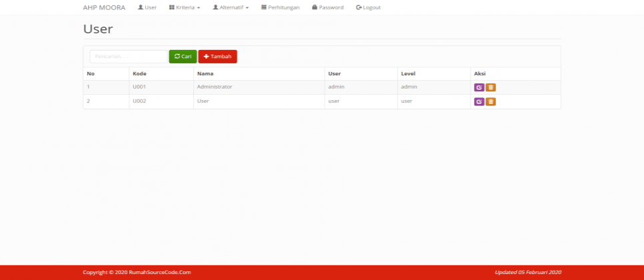Delete the Administrator row with trash icon
This screenshot has height=280, width=644.
(x=491, y=87)
